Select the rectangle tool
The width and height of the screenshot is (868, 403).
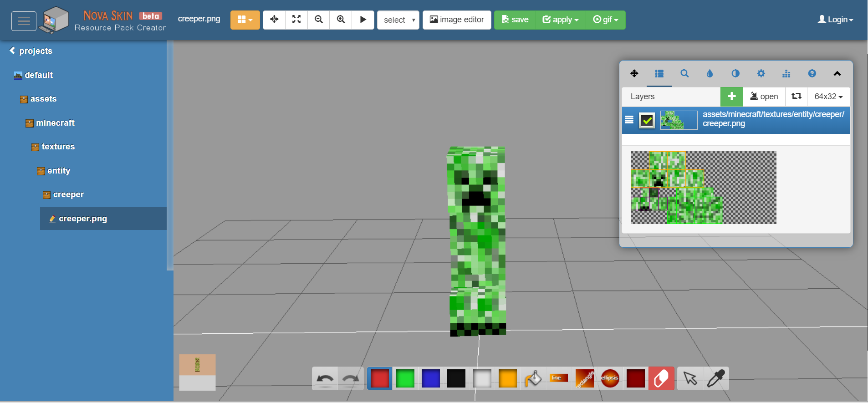[584, 378]
